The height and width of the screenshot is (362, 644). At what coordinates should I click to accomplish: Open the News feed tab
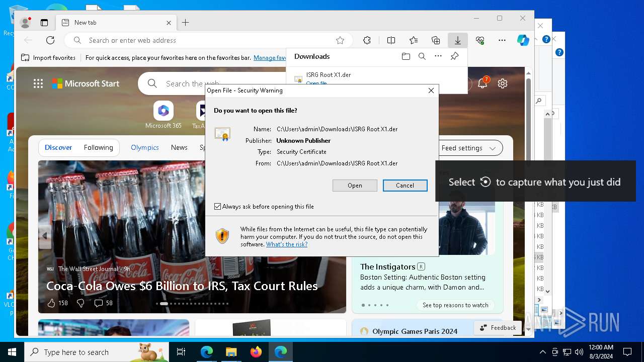coord(179,147)
